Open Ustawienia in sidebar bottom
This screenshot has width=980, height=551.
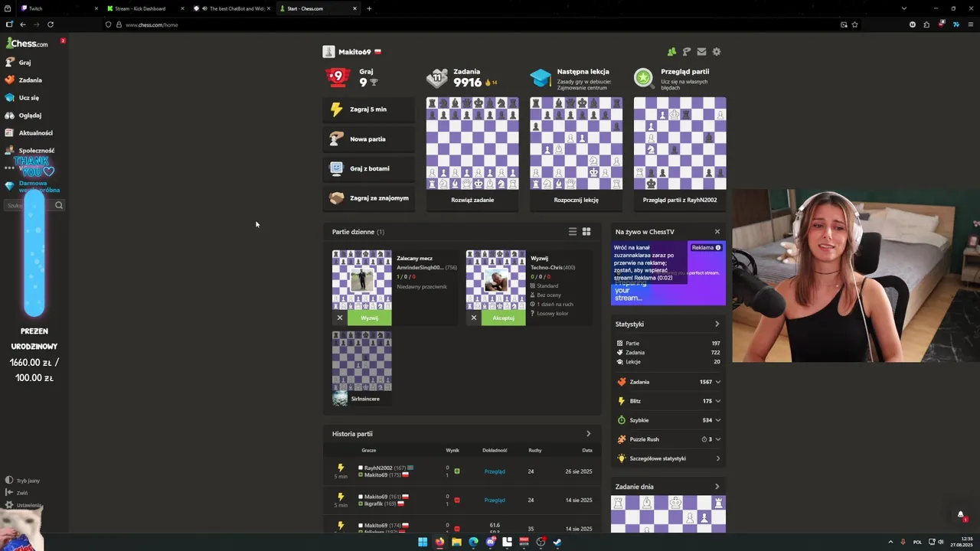tap(24, 505)
